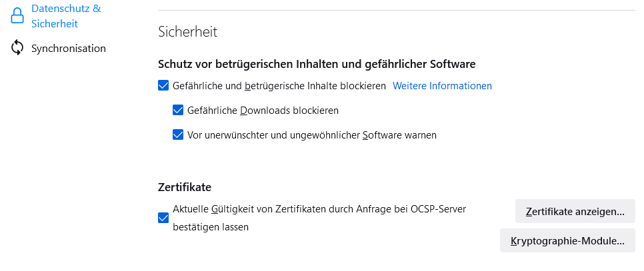Image resolution: width=644 pixels, height=271 pixels.
Task: Click the Sicherheit section heading
Action: tap(187, 31)
